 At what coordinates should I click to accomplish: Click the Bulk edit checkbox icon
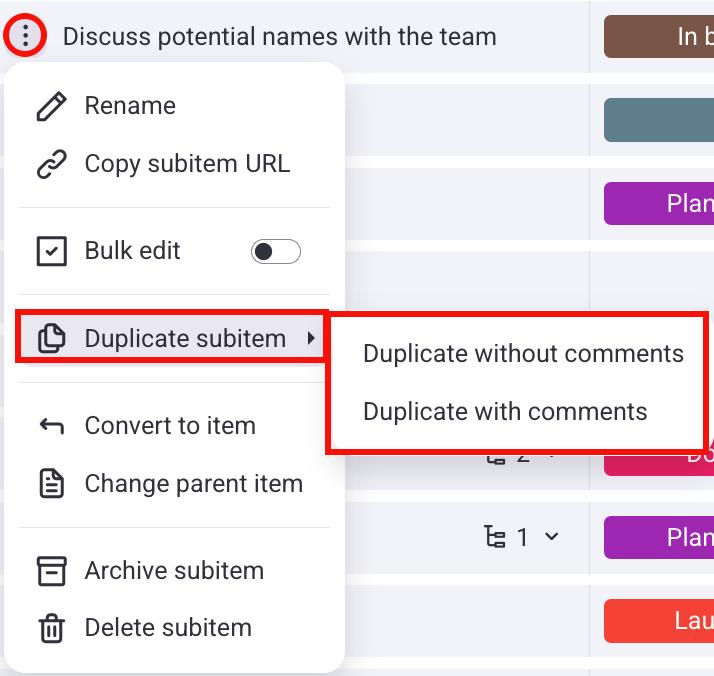point(51,251)
